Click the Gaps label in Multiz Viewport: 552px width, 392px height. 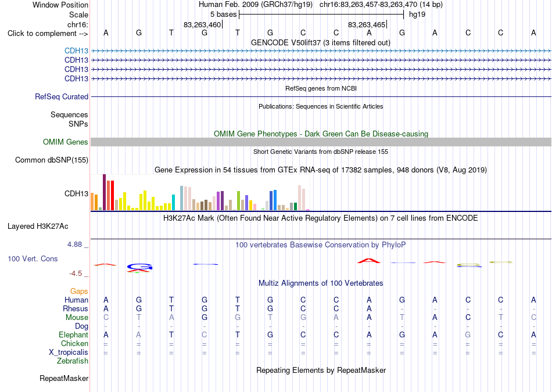[x=79, y=292]
